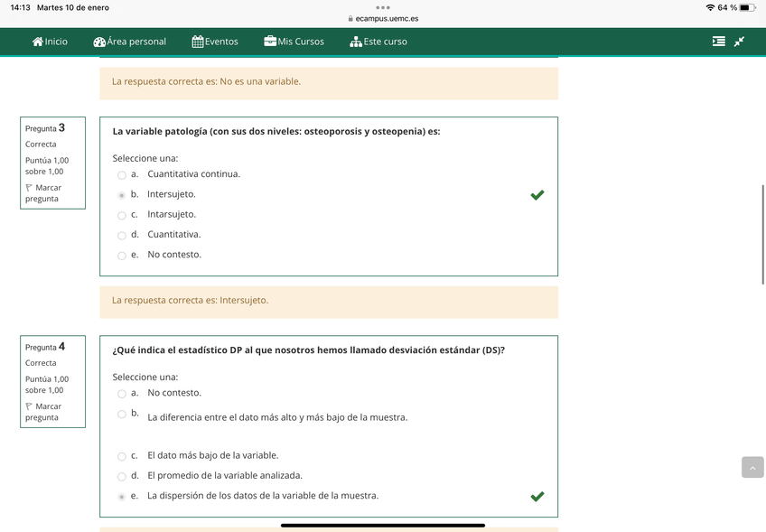Open the course index list icon

(x=717, y=41)
